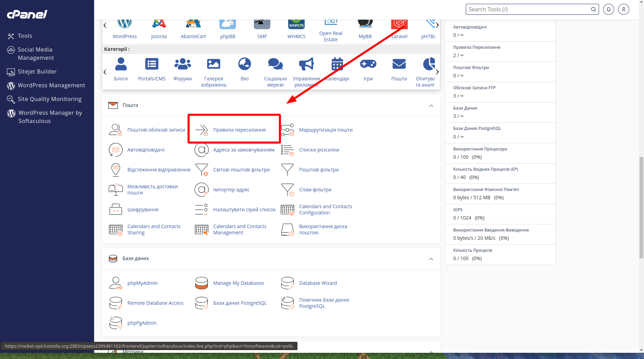Click the Автовідповідачі icon

[115, 150]
